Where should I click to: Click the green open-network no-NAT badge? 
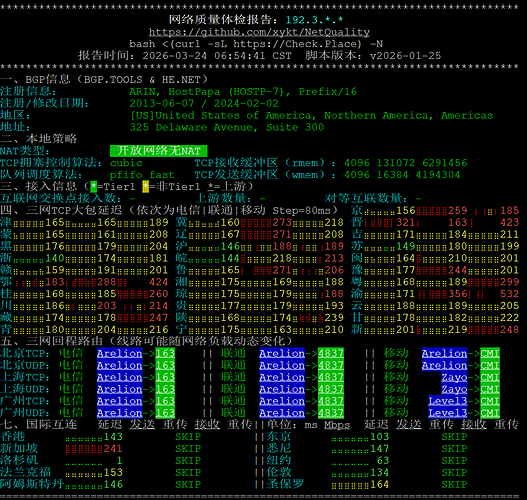pyautogui.click(x=158, y=151)
